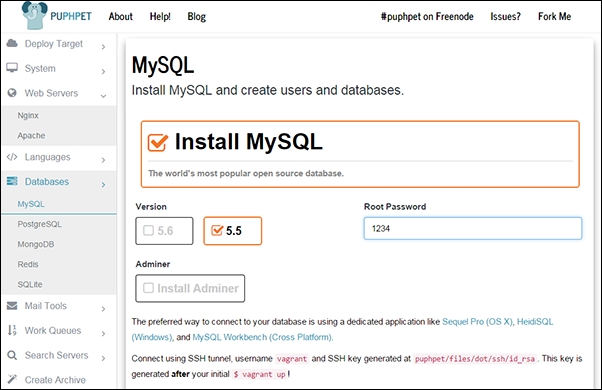Expand the Languages section chevron
The width and height of the screenshot is (602, 390).
click(103, 160)
